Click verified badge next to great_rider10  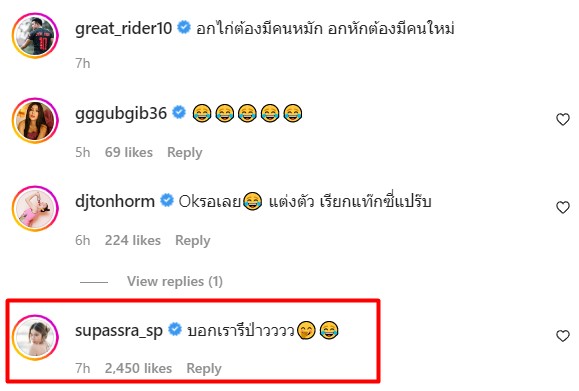point(184,28)
